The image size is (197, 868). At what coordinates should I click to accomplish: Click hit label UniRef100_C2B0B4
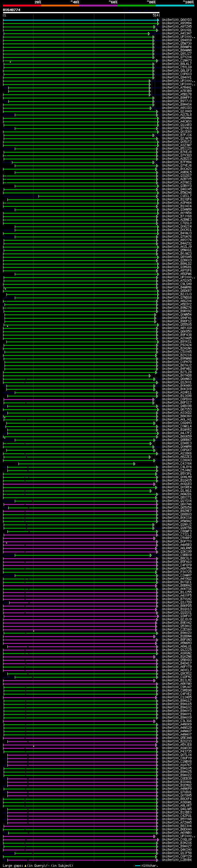177,860
